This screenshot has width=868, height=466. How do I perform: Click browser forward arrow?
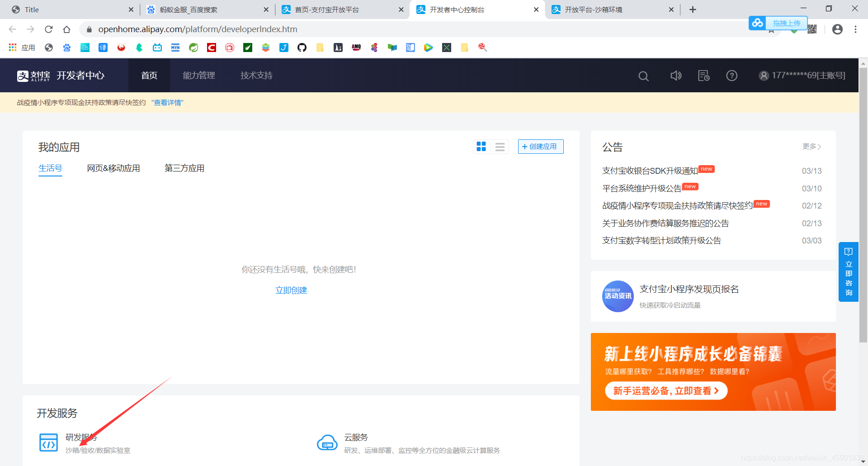(30, 29)
